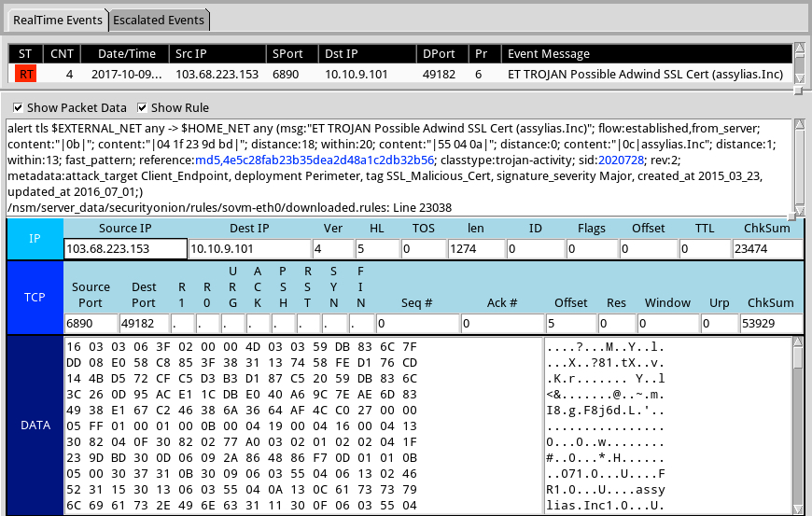Viewport: 812px width, 516px height.
Task: Click event destination IP 10.10.9.101 cell
Action: [x=357, y=74]
